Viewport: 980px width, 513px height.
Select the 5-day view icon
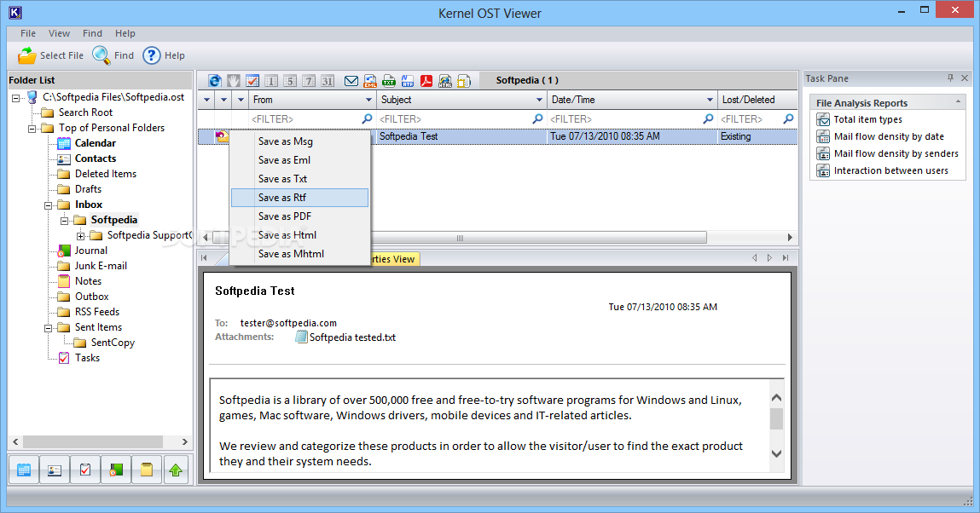290,80
